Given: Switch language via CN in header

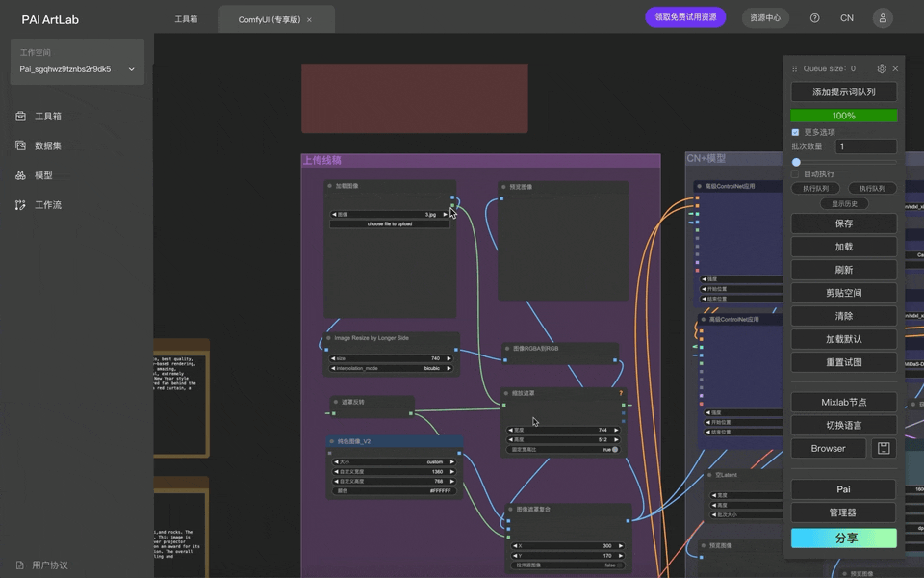Looking at the screenshot, I should [x=847, y=18].
